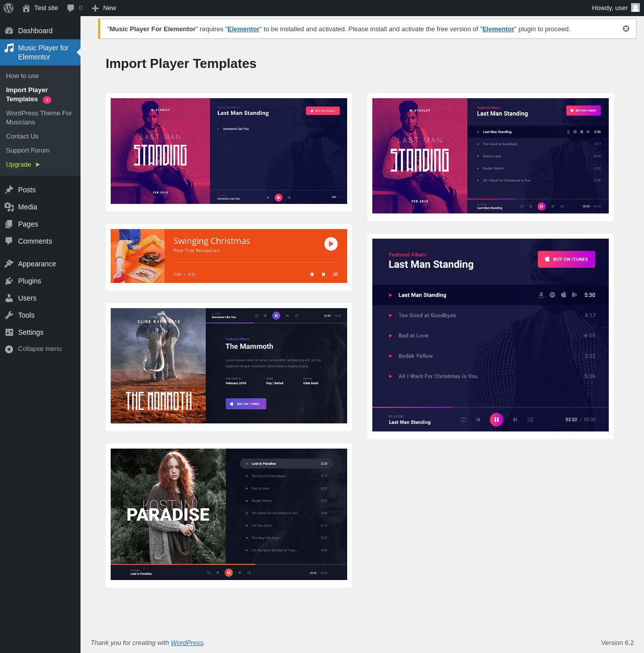Open the Media menu
This screenshot has width=644, height=653.
point(40,207)
